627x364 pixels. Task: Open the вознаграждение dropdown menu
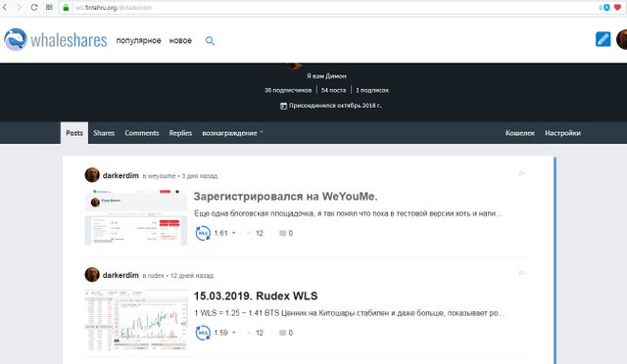tap(232, 133)
